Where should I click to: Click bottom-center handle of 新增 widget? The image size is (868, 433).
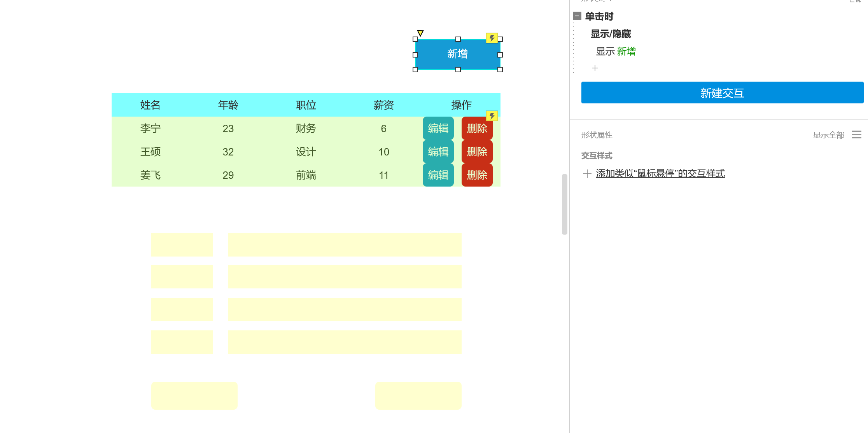[x=458, y=70]
